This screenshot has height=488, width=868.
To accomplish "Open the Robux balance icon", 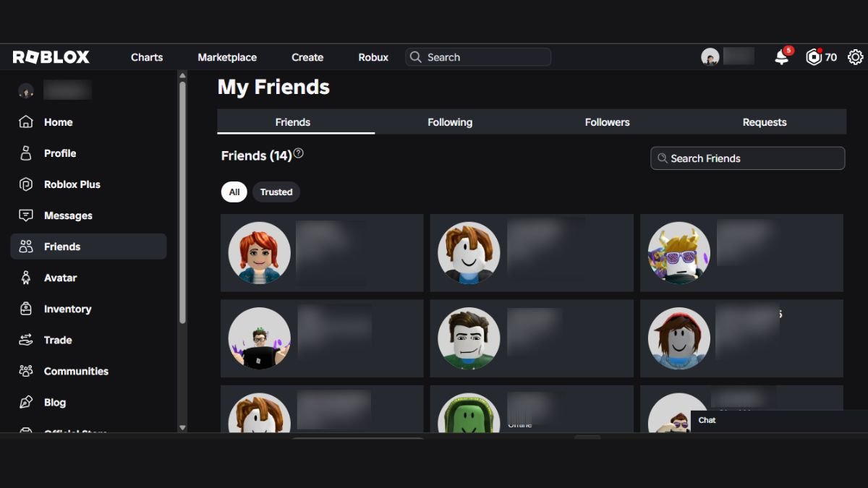I will 814,57.
